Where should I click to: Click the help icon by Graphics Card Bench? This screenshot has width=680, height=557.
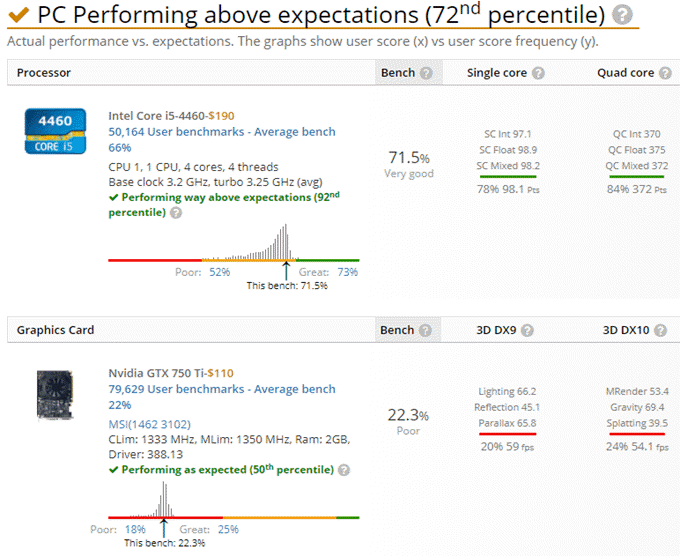pos(426,330)
